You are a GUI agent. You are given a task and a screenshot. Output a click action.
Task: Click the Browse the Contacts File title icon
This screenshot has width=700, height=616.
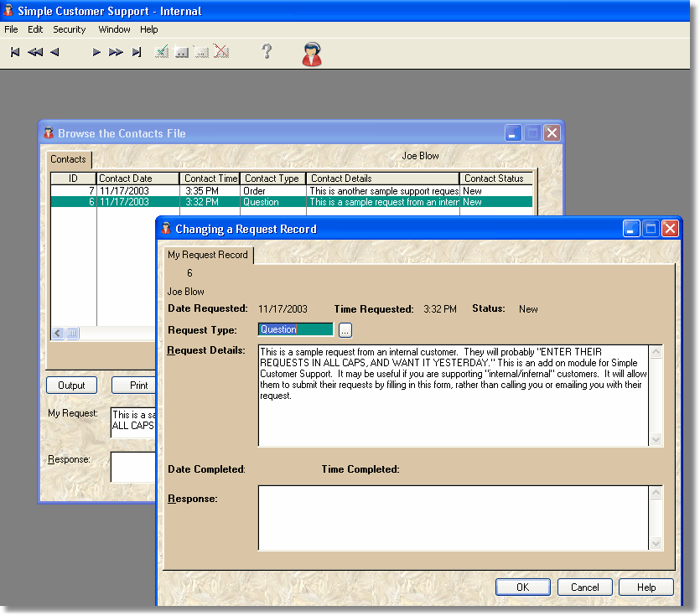tap(49, 132)
